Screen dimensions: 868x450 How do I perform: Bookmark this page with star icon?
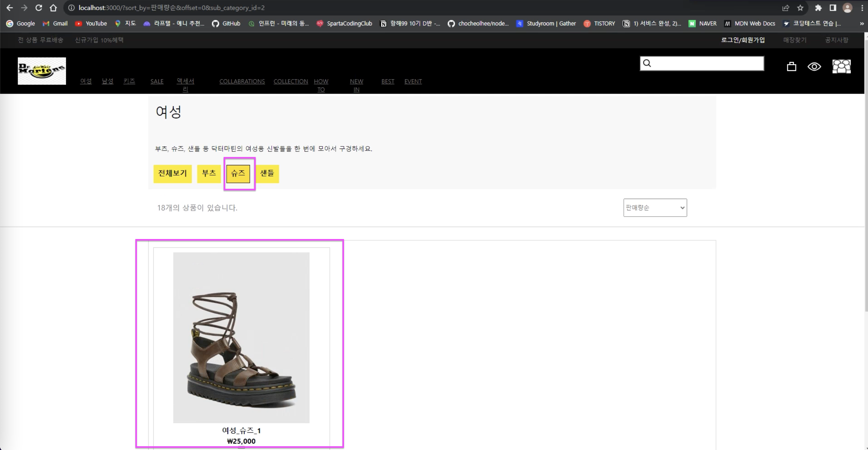click(800, 8)
